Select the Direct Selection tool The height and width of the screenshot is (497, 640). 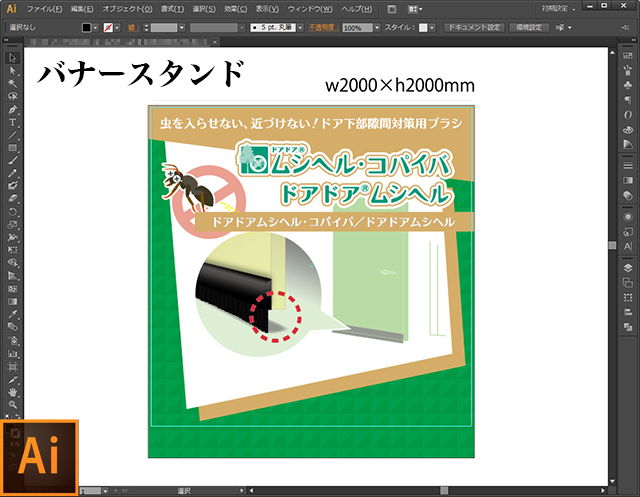coord(13,71)
